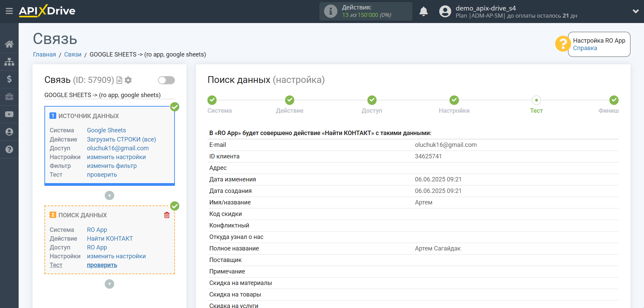Open connection settings gear icon
This screenshot has height=308, width=644.
(128, 80)
